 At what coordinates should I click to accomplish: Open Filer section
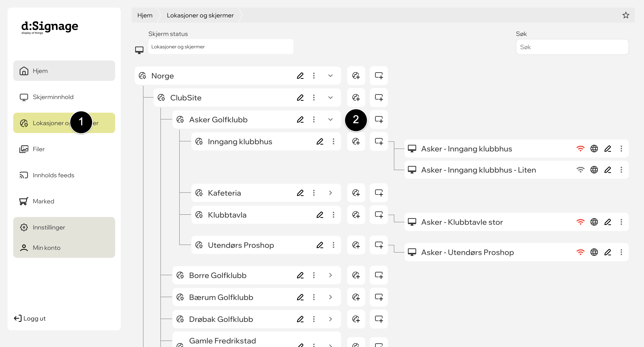click(64, 149)
